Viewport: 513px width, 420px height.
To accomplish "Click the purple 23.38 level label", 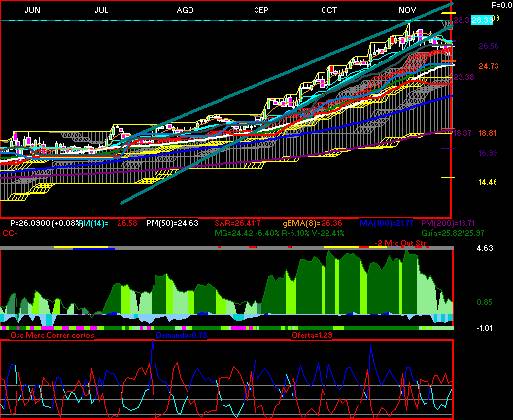I will pos(464,77).
